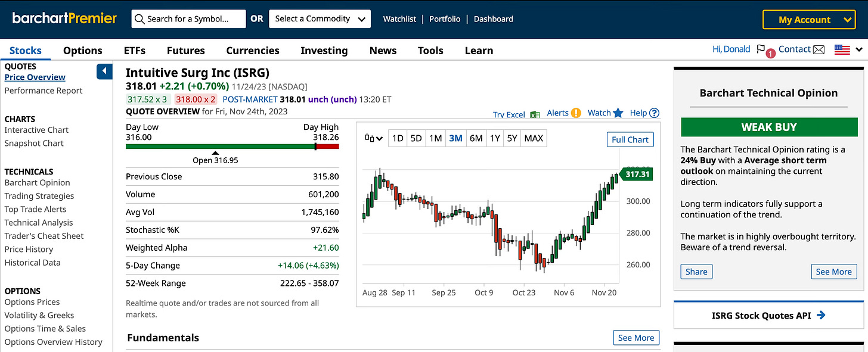Select the 1Y chart range
Viewport: 868px width, 352px height.
pyautogui.click(x=495, y=138)
